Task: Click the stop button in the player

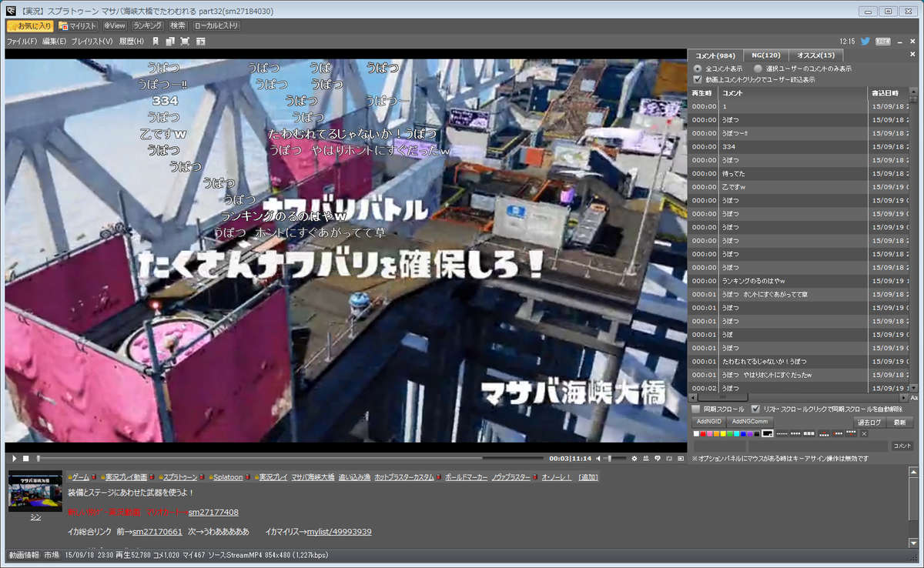Action: tap(25, 458)
